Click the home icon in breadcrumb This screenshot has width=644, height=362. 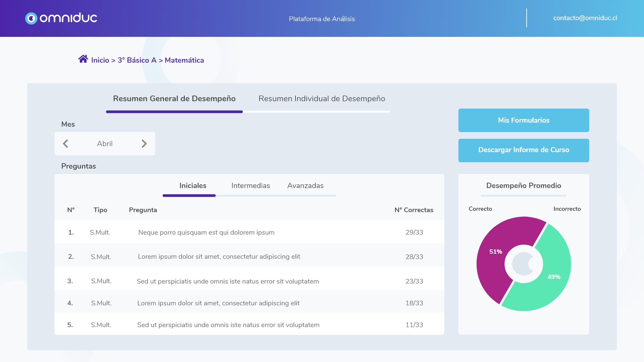83,59
